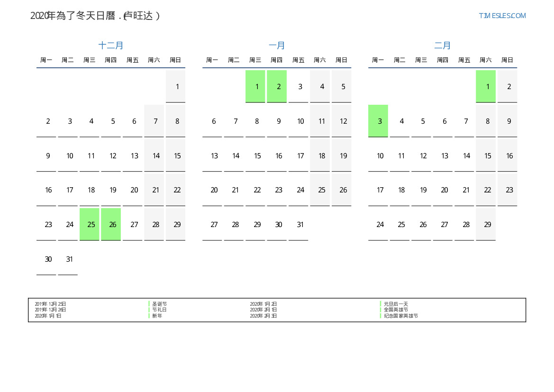Click February 10 in the 二月 calendar
The height and width of the screenshot is (392, 554).
pos(378,155)
